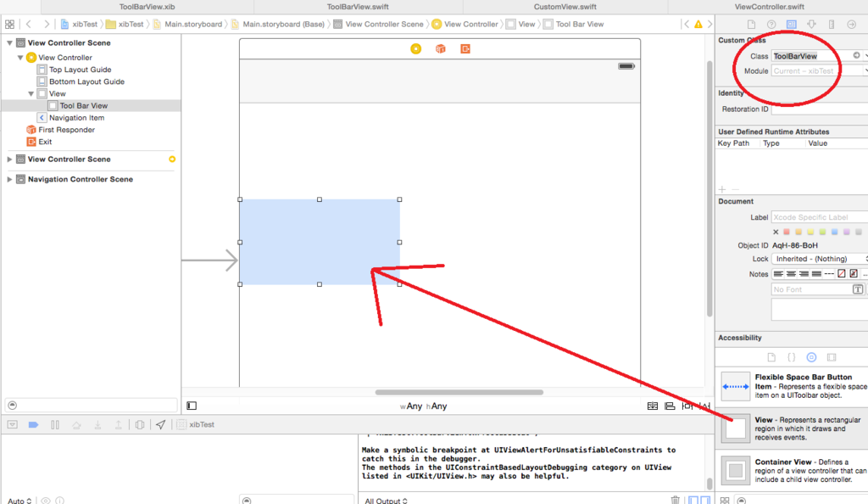Select the blue label color swatch
This screenshot has width=868, height=504.
(x=834, y=232)
